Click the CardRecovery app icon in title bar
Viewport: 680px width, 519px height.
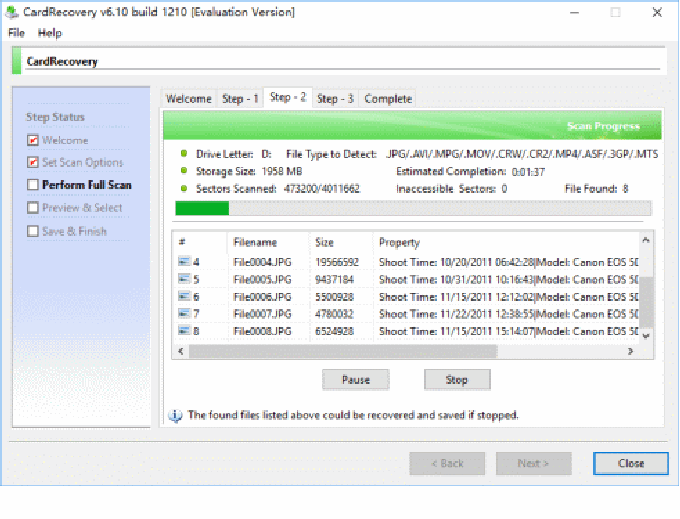point(11,12)
